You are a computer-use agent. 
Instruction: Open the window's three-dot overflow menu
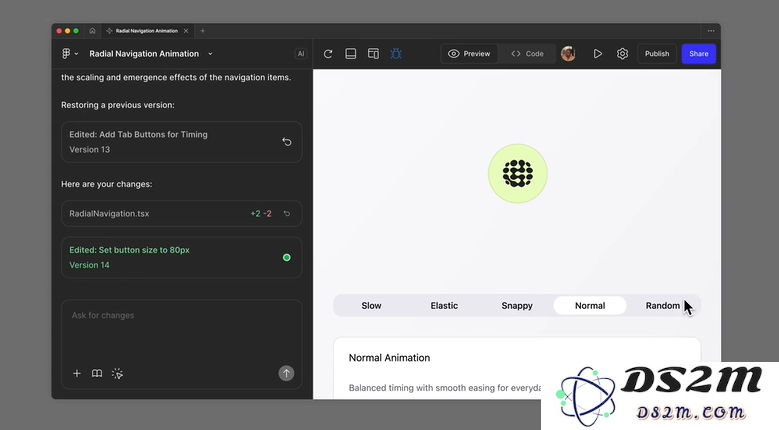[711, 31]
